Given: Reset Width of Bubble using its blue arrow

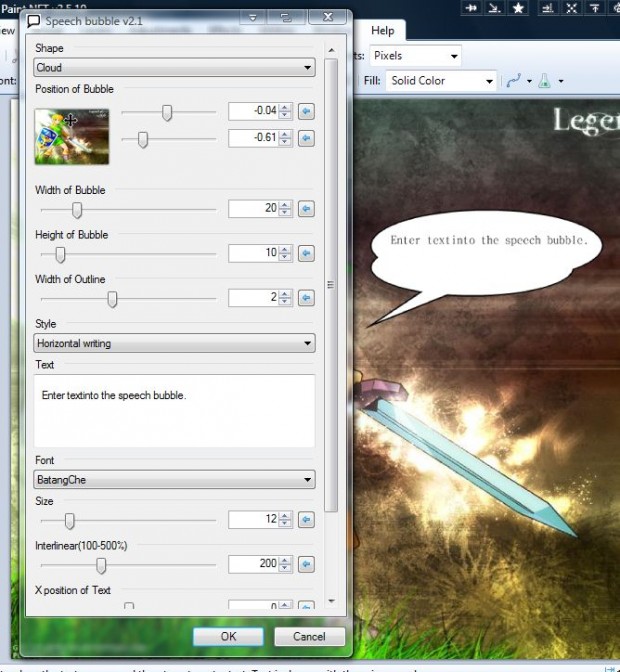Looking at the screenshot, I should coord(306,209).
